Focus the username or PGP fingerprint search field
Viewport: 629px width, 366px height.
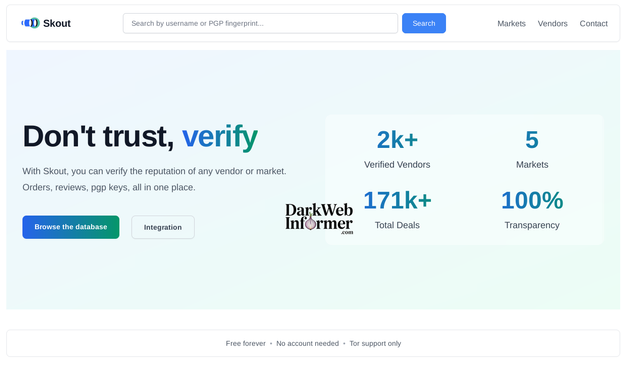[x=260, y=23]
